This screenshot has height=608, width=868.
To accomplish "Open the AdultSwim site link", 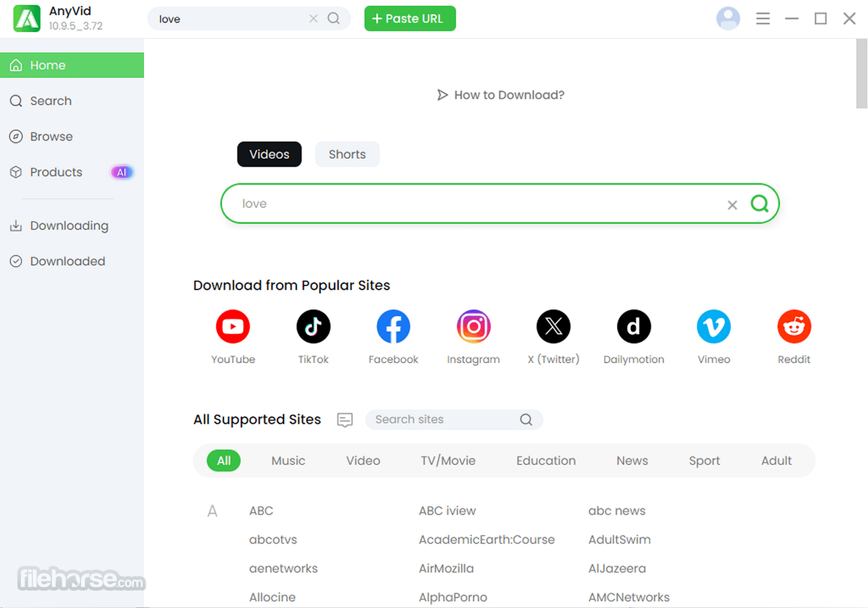I will pos(619,540).
